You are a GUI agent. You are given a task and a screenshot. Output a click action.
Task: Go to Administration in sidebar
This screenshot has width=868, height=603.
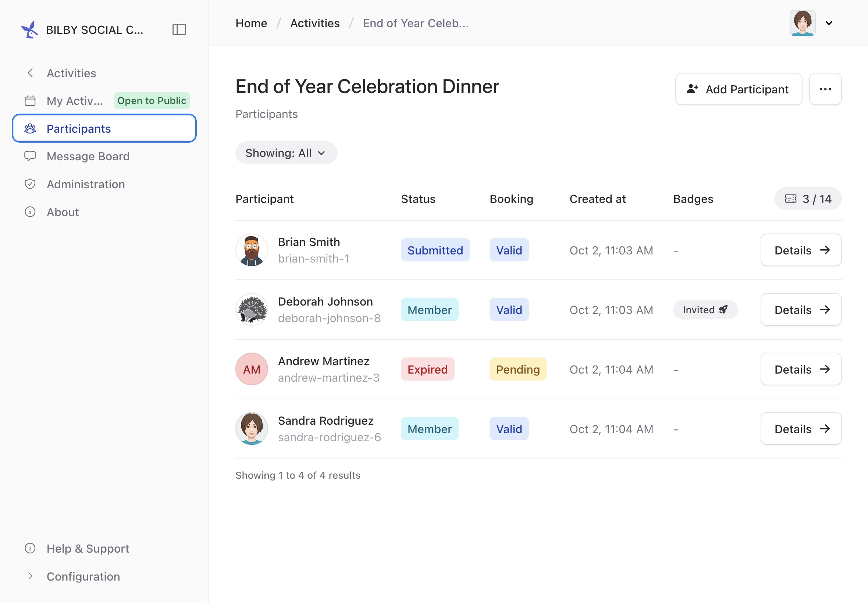(104, 184)
